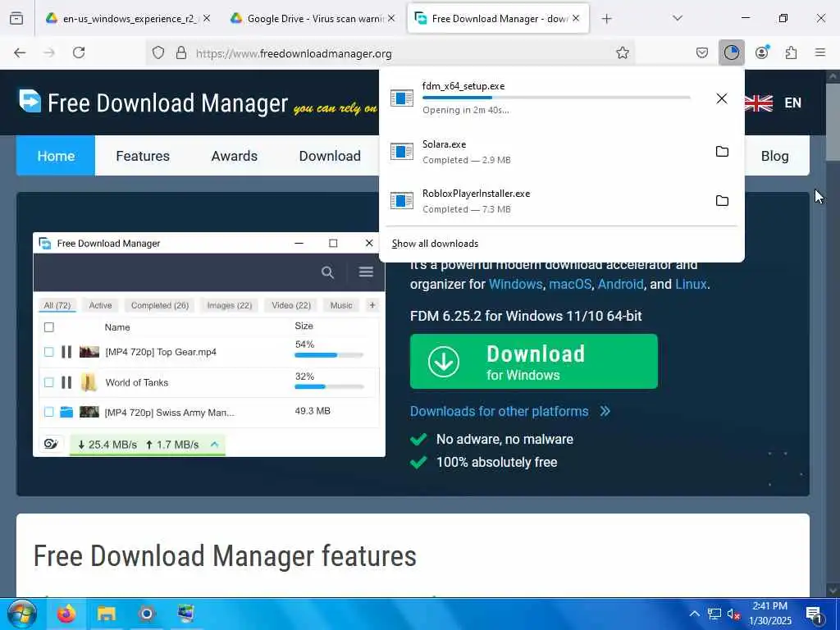Open Firefox application hamburger menu
The width and height of the screenshot is (840, 630).
coord(820,52)
